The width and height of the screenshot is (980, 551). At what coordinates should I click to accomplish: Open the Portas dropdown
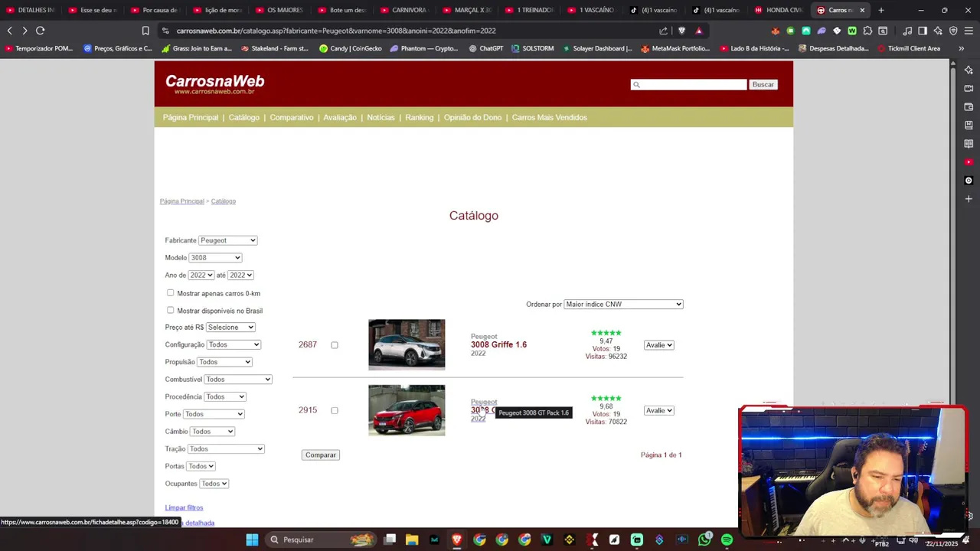(201, 466)
